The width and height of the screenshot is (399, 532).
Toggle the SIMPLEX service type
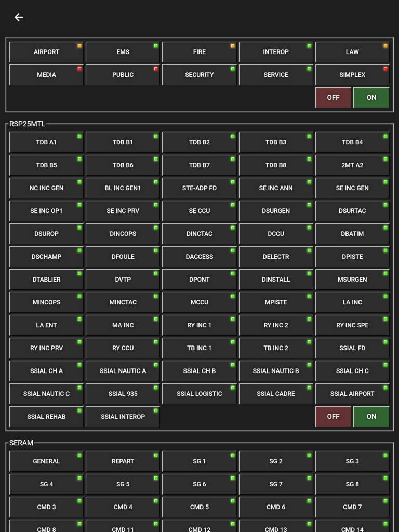(x=352, y=75)
